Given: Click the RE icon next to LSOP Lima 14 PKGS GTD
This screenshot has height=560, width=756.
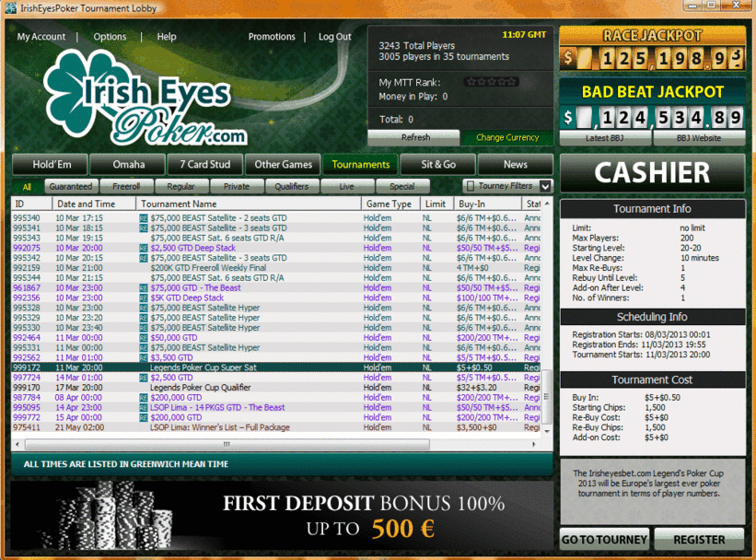Looking at the screenshot, I should point(144,408).
